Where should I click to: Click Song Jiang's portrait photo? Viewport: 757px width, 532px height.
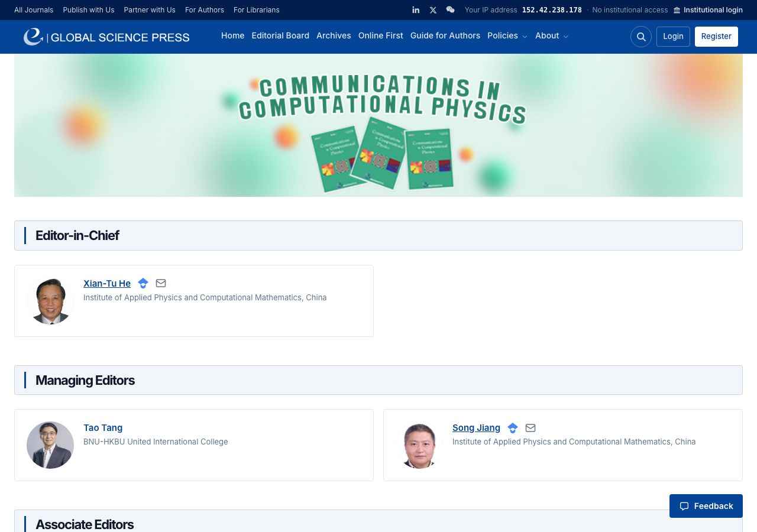pos(419,445)
